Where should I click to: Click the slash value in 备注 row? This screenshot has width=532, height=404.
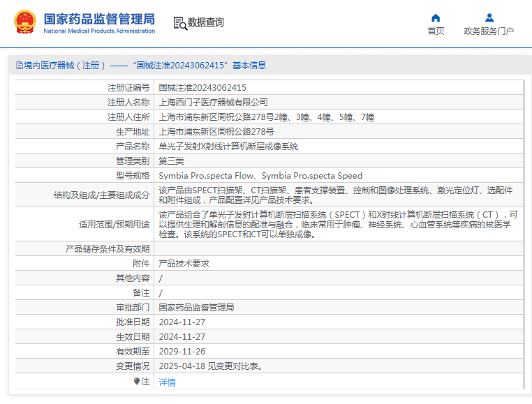(161, 293)
